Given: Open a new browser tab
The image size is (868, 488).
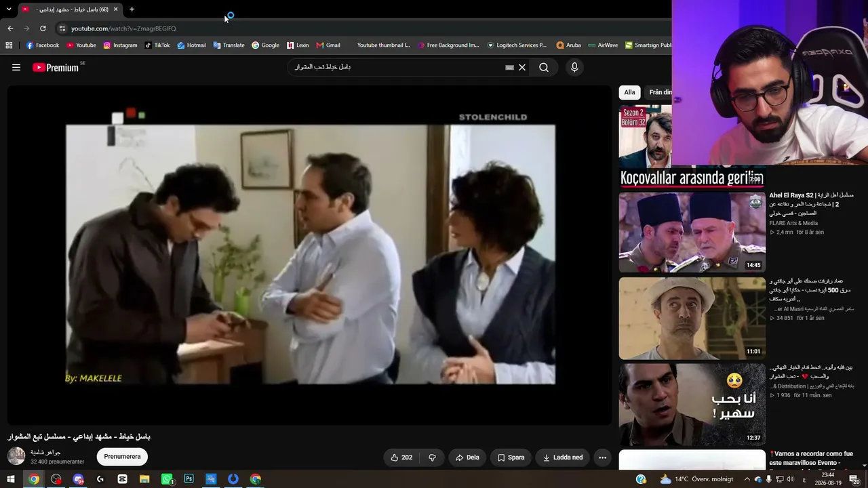Looking at the screenshot, I should click(132, 9).
